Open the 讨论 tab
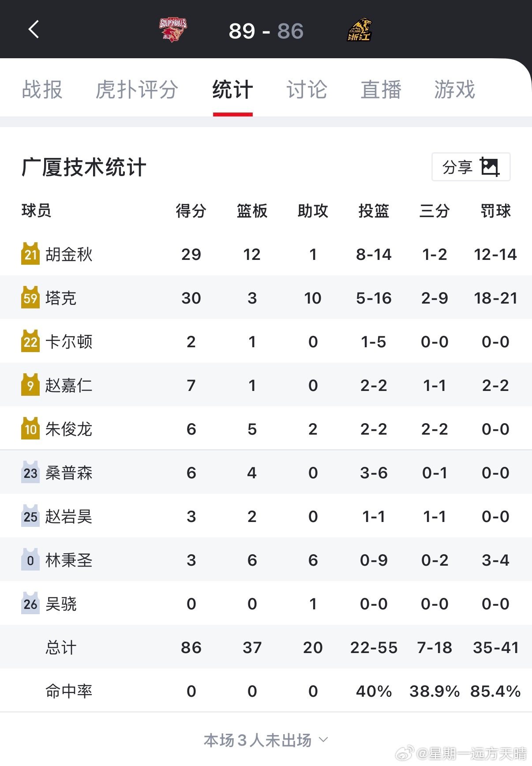Screen dimensions: 532x766 pos(307,90)
